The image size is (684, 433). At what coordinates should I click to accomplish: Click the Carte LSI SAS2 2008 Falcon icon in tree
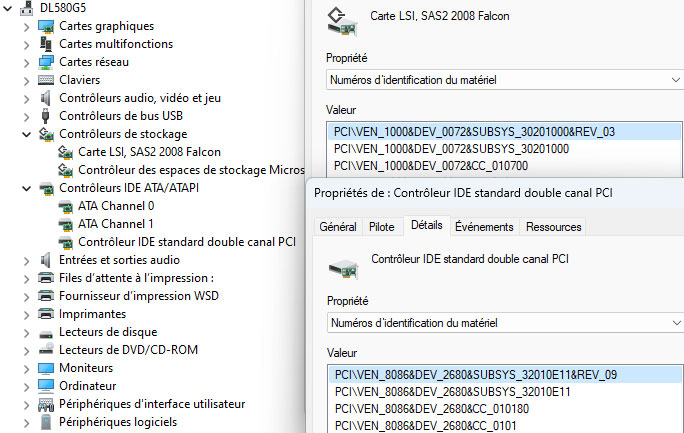(x=65, y=152)
